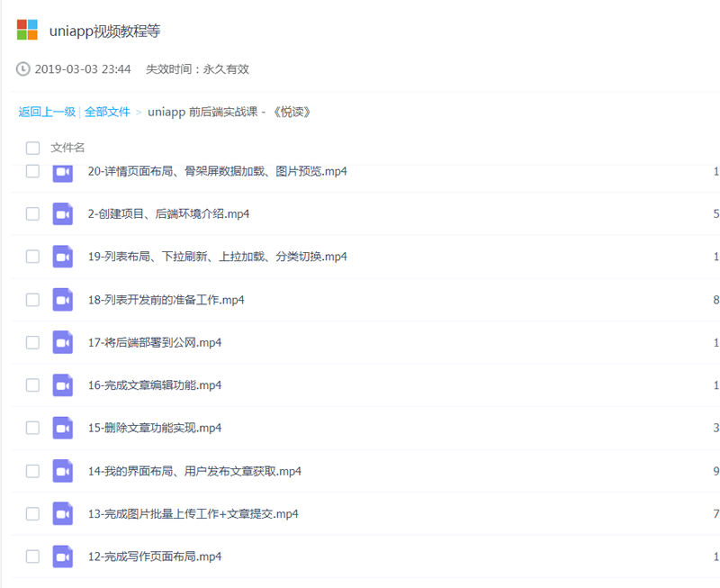Check the box for 2-创建项目、后端环境介绍.mp4

coord(32,213)
